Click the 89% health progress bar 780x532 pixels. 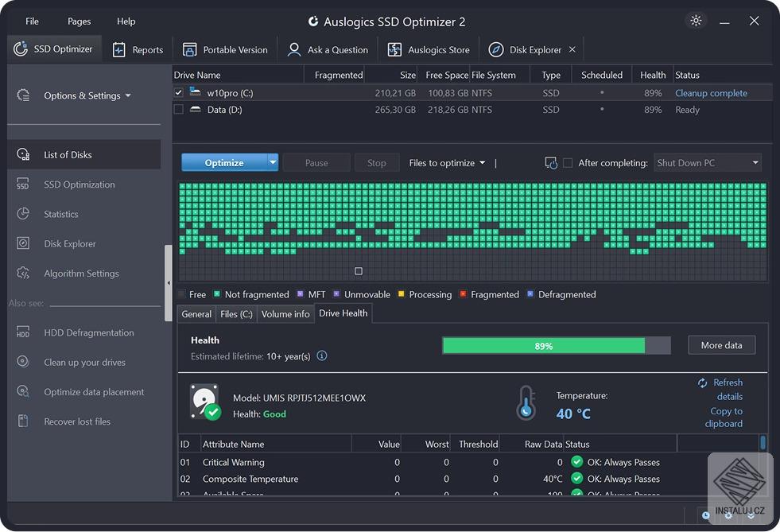click(556, 345)
